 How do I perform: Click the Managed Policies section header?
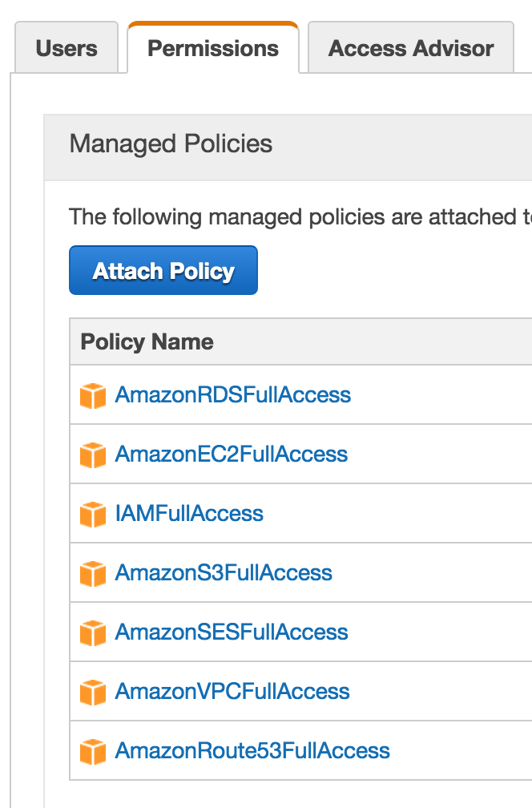tap(171, 144)
